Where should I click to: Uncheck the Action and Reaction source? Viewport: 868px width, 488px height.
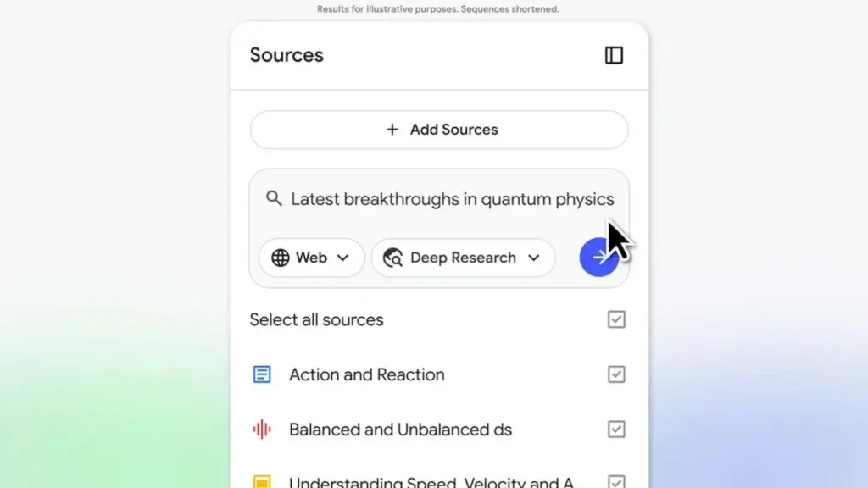[x=616, y=374]
